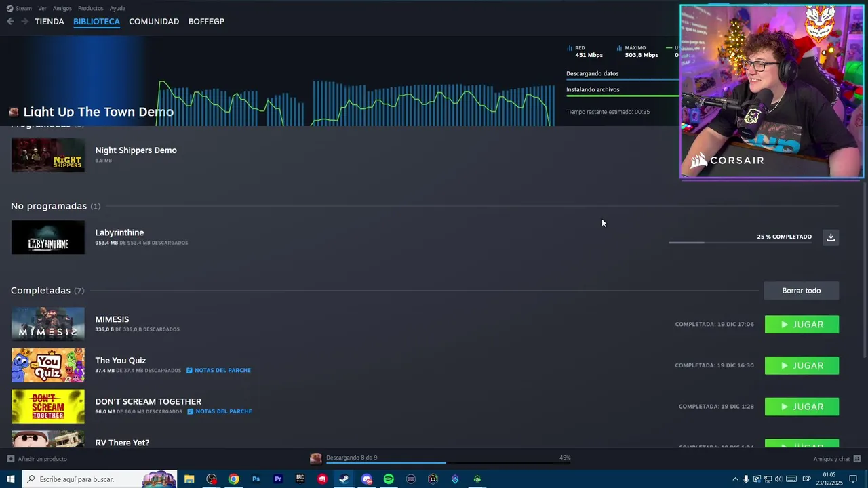Open the Ver menu
Screen dimensions: 868x488
point(42,8)
